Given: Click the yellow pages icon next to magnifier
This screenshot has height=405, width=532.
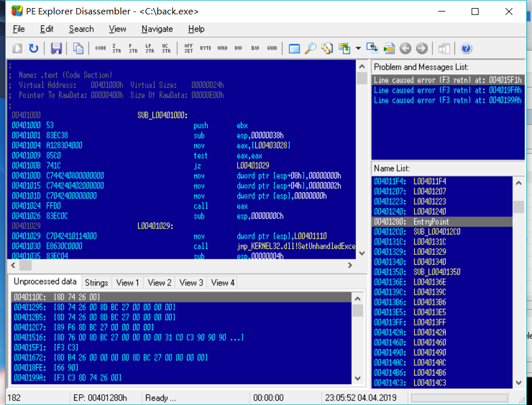Looking at the screenshot, I should pyautogui.click(x=327, y=48).
